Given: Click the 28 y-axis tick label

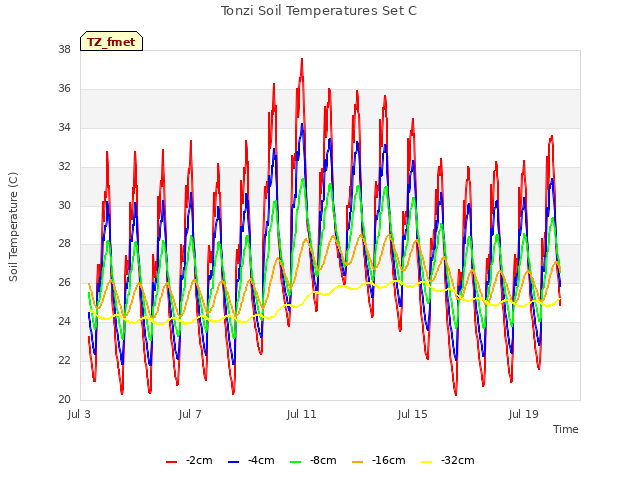Looking at the screenshot, I should (64, 244).
